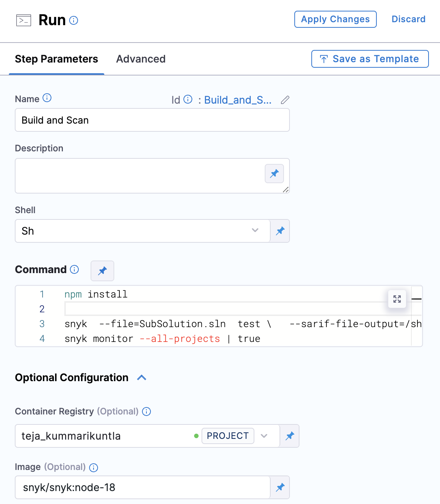Click Save as Template button
The height and width of the screenshot is (504, 440).
click(x=370, y=59)
